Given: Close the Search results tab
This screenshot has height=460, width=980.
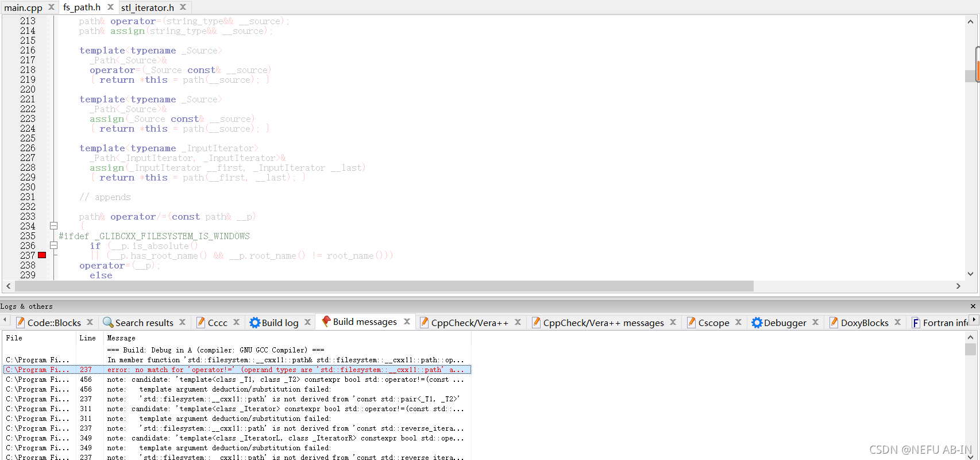Looking at the screenshot, I should tap(182, 322).
